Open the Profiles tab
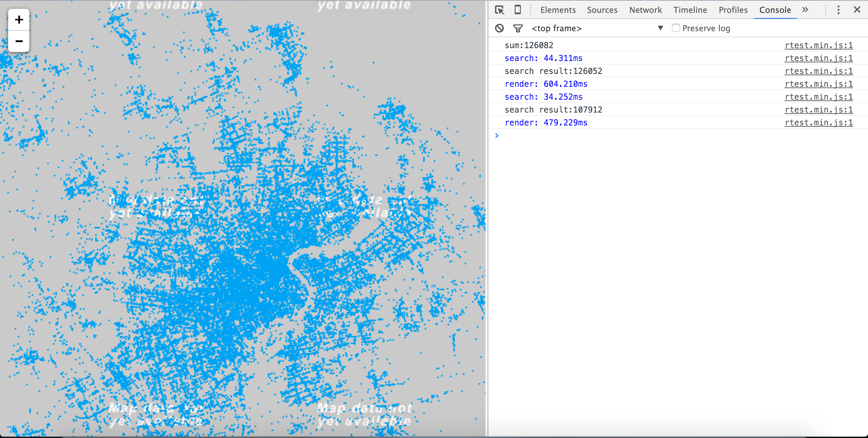868x438 pixels. click(733, 10)
